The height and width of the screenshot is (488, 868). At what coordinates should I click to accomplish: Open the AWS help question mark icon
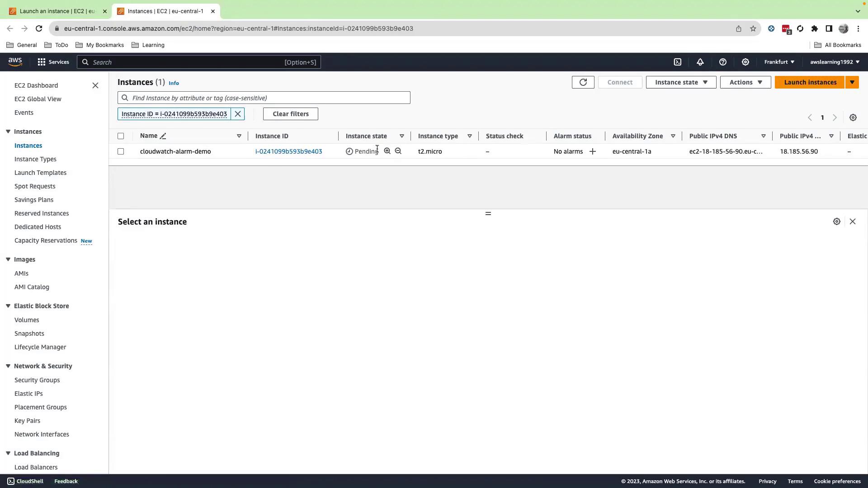point(722,62)
